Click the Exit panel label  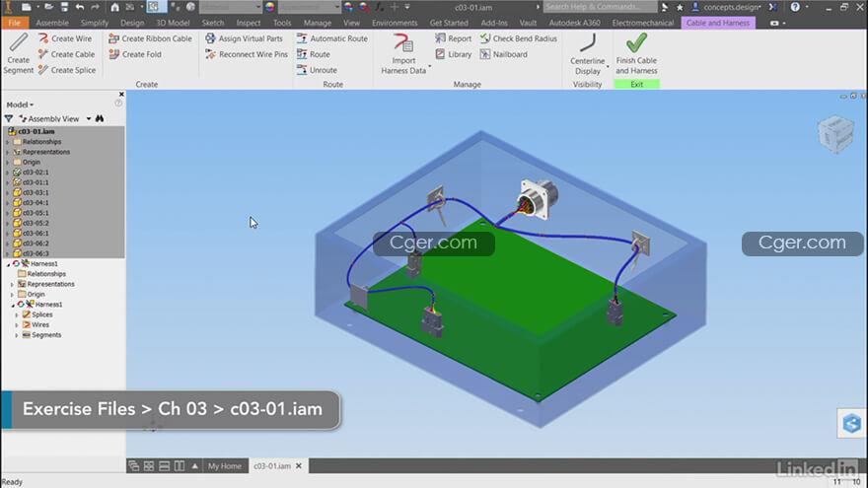click(x=636, y=84)
